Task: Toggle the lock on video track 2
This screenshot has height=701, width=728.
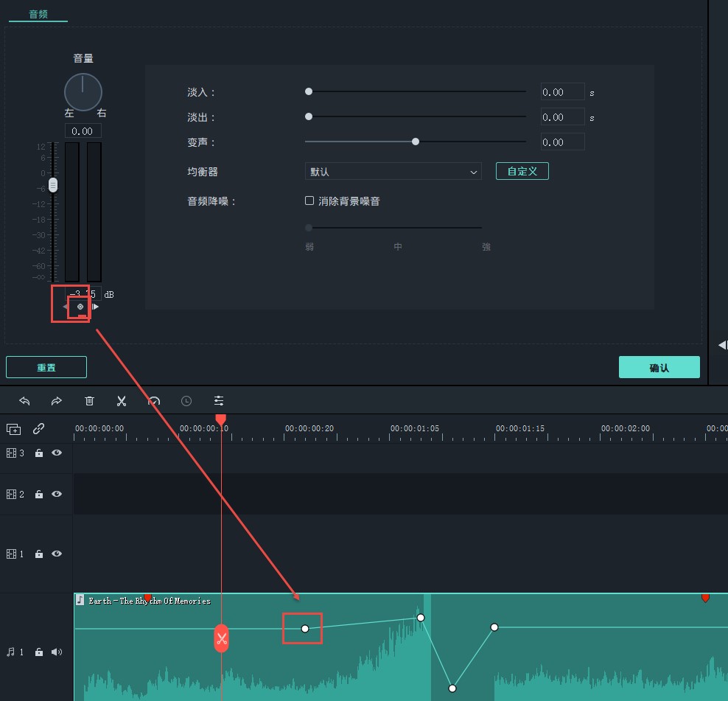Action: tap(39, 495)
